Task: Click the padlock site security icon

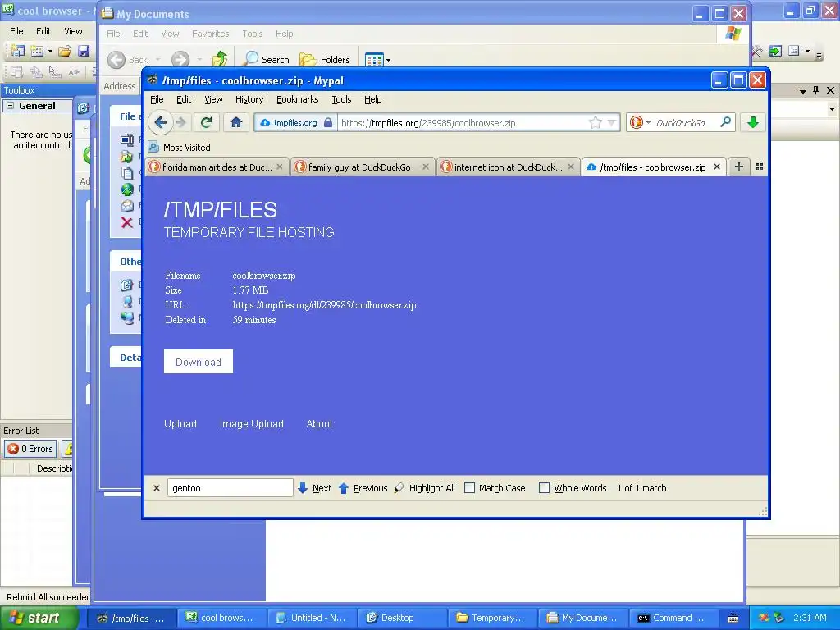Action: tap(328, 123)
